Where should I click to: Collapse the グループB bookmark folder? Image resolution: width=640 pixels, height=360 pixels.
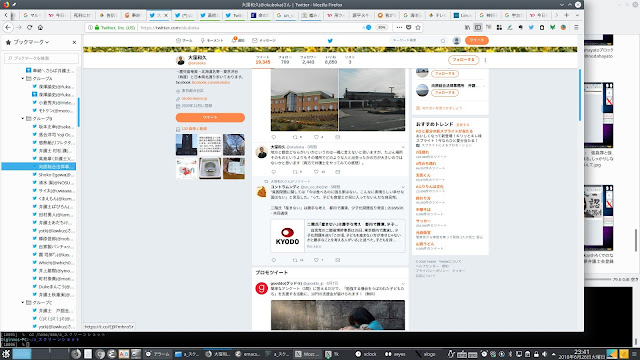click(x=22, y=118)
